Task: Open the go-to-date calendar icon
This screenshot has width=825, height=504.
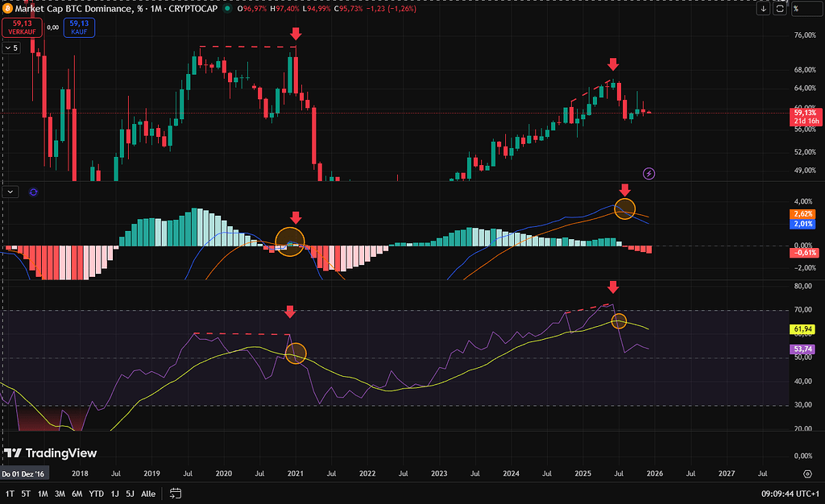Action: click(x=175, y=494)
